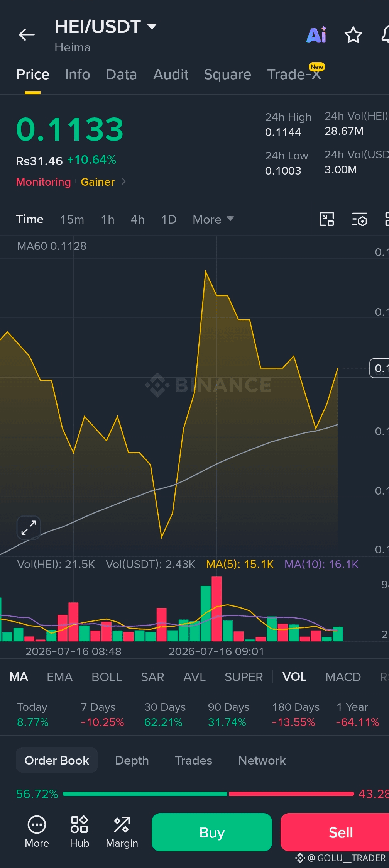Screen dimensions: 389x868
Task: Select the 1h interval
Action: tap(108, 219)
